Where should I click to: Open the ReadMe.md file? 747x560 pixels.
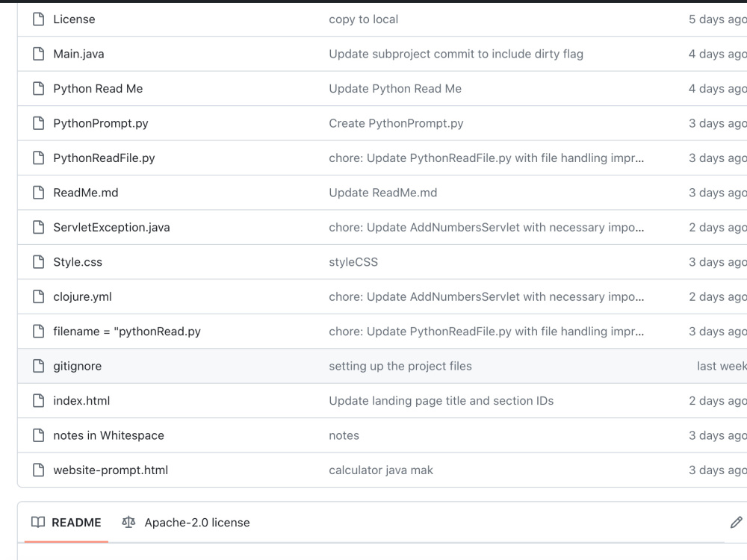point(86,193)
